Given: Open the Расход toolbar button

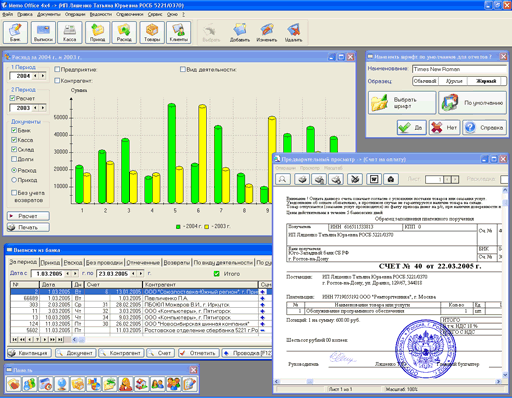Looking at the screenshot, I should [124, 32].
